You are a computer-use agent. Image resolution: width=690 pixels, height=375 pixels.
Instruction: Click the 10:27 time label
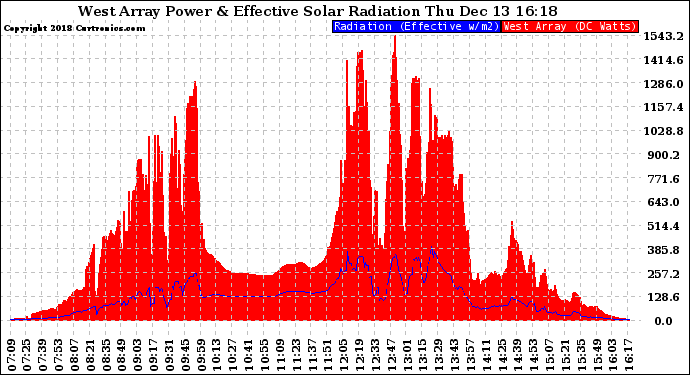232,355
